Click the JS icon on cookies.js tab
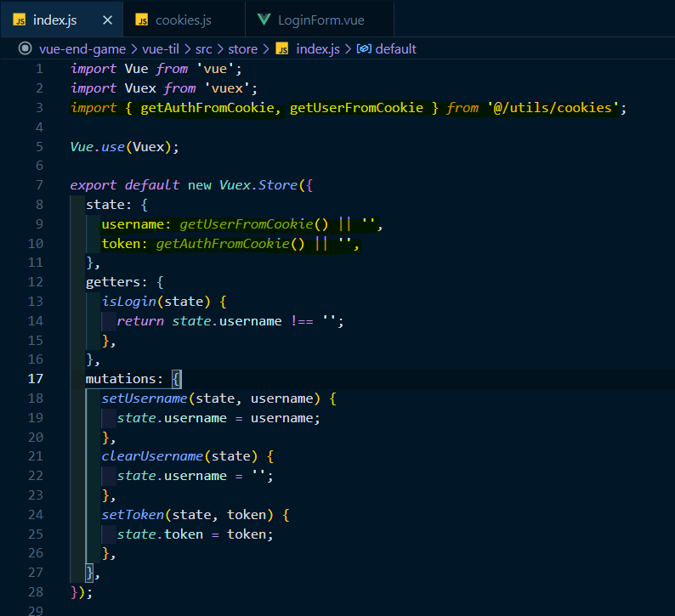Viewport: 675px width, 616px height. [142, 20]
